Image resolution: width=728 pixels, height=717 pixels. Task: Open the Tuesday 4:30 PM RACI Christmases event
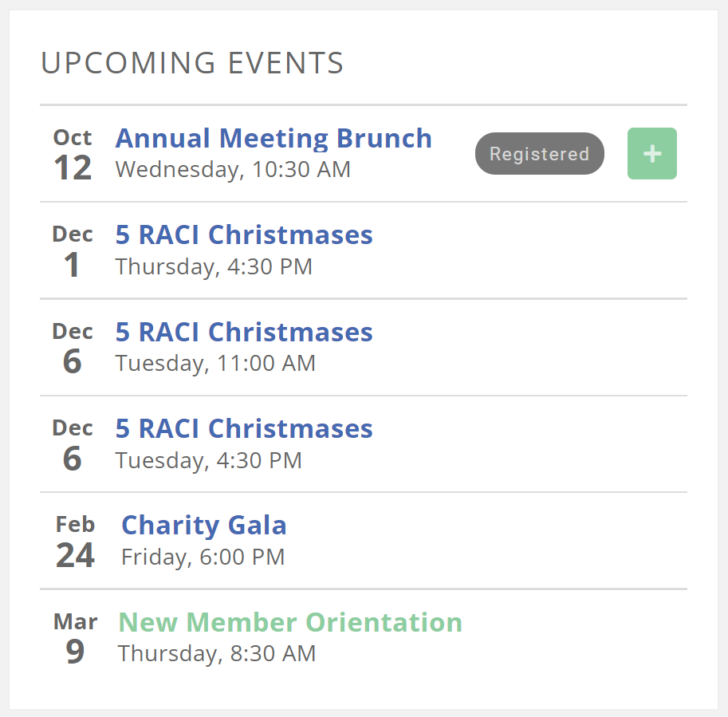click(244, 429)
